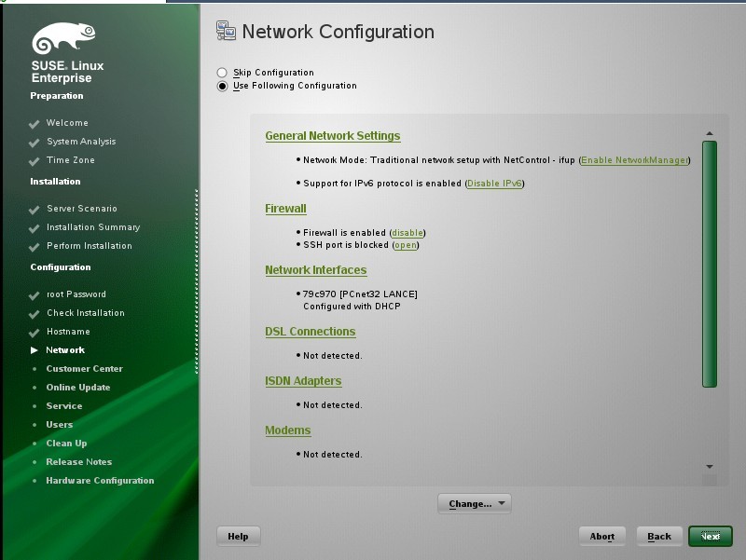Select Use Following Configuration radio button
The height and width of the screenshot is (560, 746).
point(222,86)
